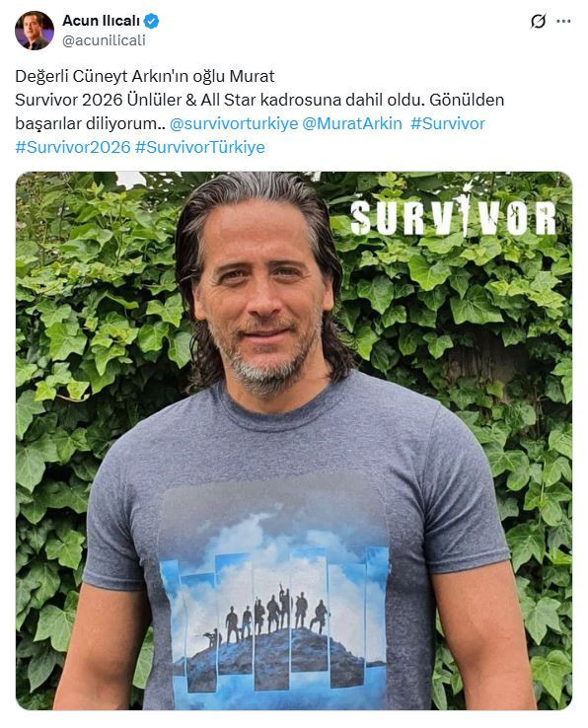Click the #Survivor2026 hashtag
588x728 pixels.
pyautogui.click(x=73, y=147)
